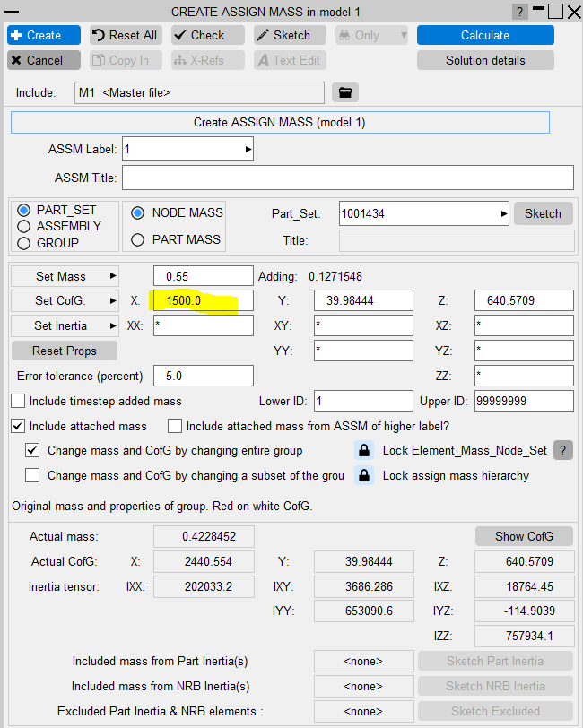The width and height of the screenshot is (583, 728).
Task: Click none value for NRB Inertia mass
Action: click(364, 686)
